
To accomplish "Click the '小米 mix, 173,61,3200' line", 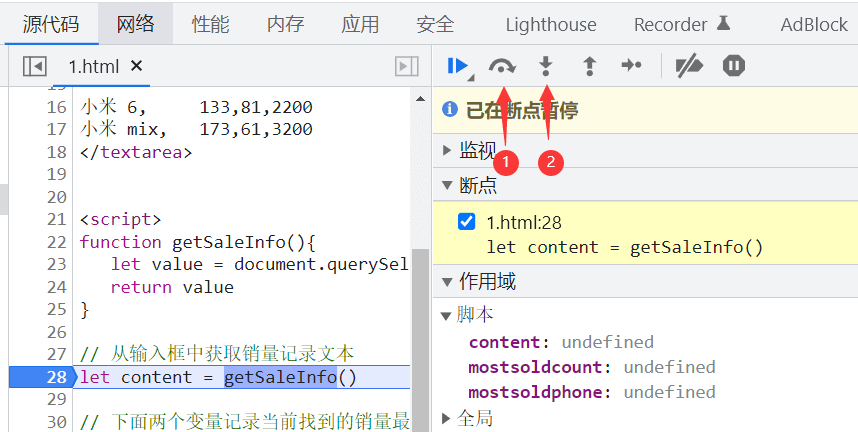I will click(196, 129).
